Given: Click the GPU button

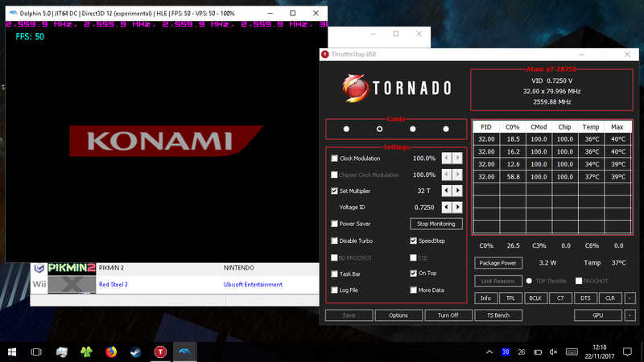Looking at the screenshot, I should [x=598, y=315].
